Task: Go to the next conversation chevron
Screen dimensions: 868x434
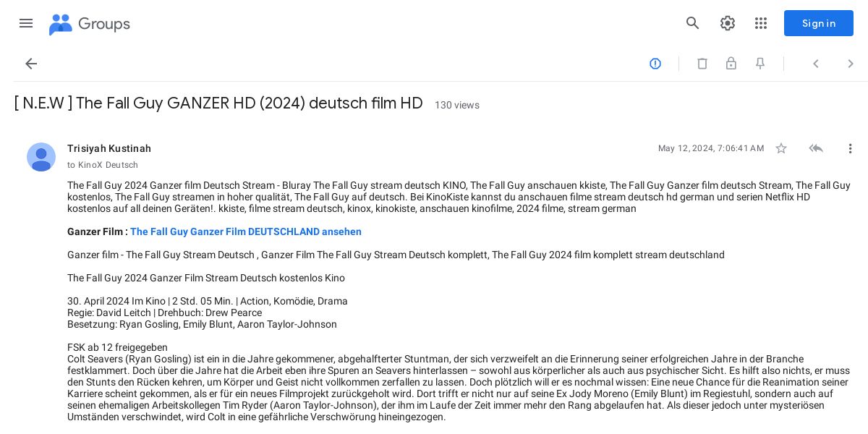Action: click(851, 64)
